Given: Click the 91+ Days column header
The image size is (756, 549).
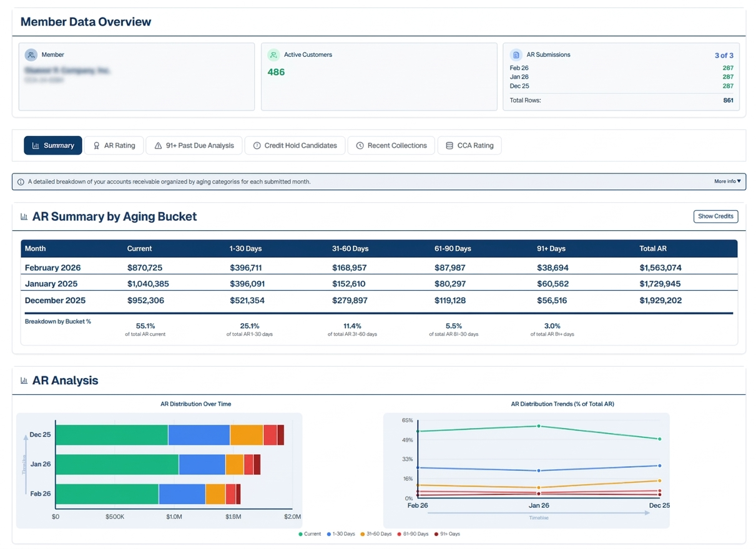Looking at the screenshot, I should click(551, 248).
